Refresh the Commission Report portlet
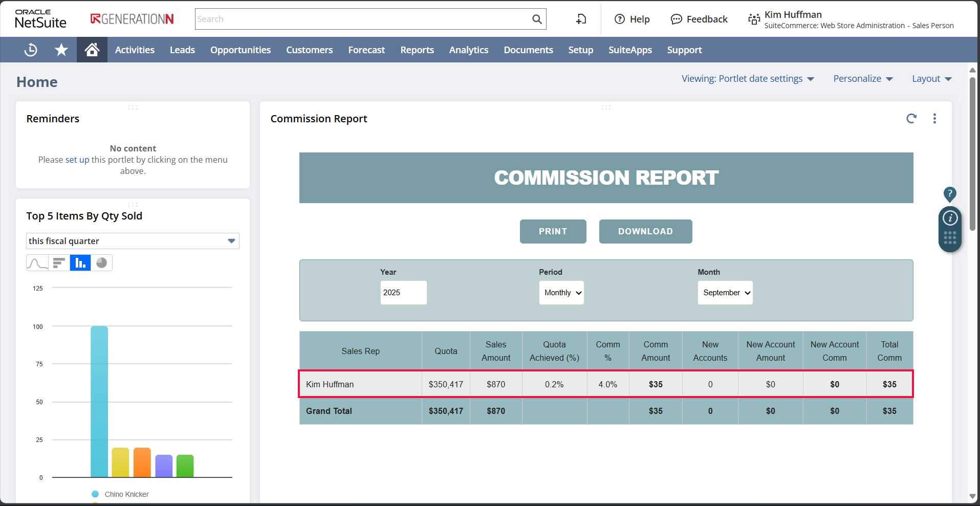 (x=911, y=119)
